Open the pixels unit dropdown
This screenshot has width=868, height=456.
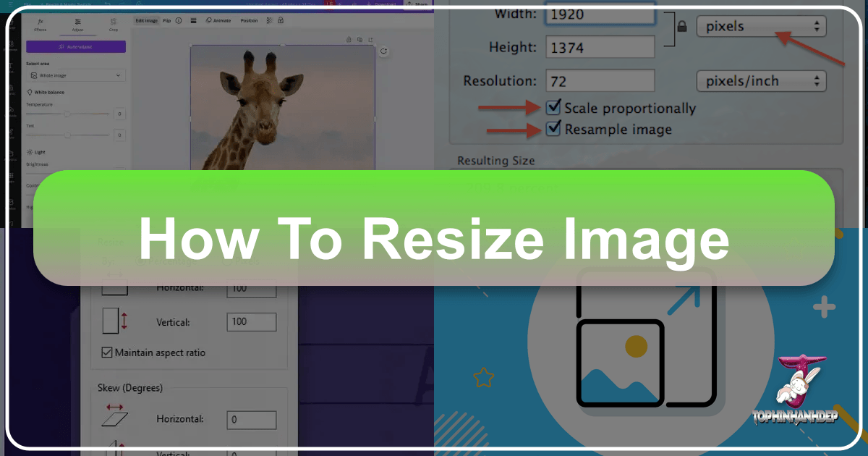click(761, 27)
